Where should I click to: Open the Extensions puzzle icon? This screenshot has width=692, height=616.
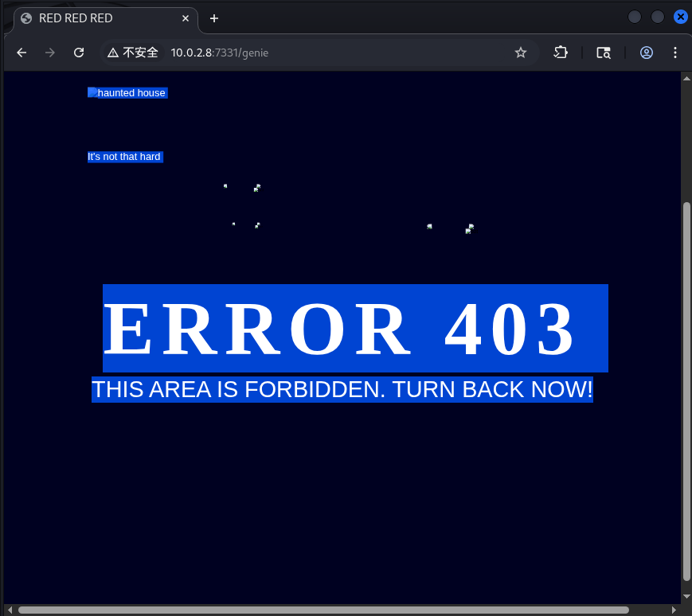pyautogui.click(x=561, y=53)
